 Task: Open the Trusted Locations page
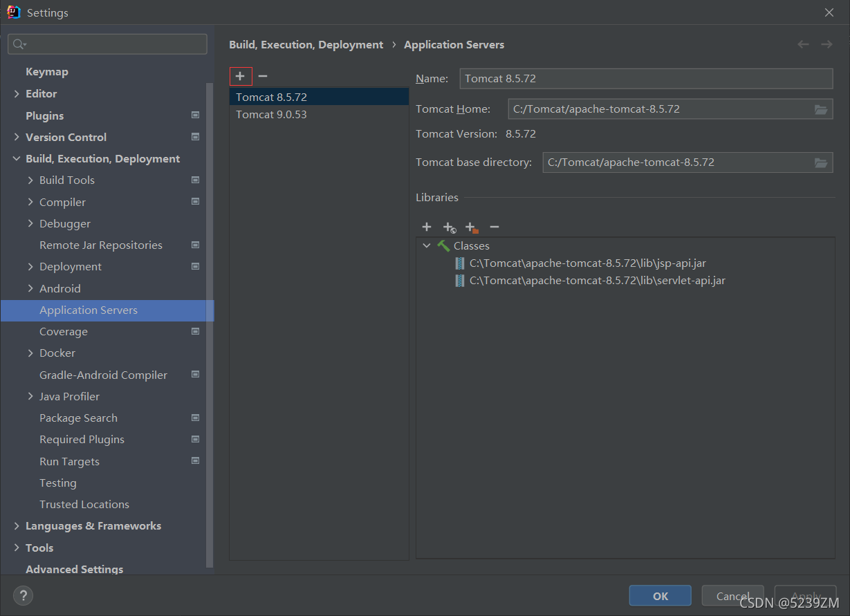pyautogui.click(x=84, y=504)
